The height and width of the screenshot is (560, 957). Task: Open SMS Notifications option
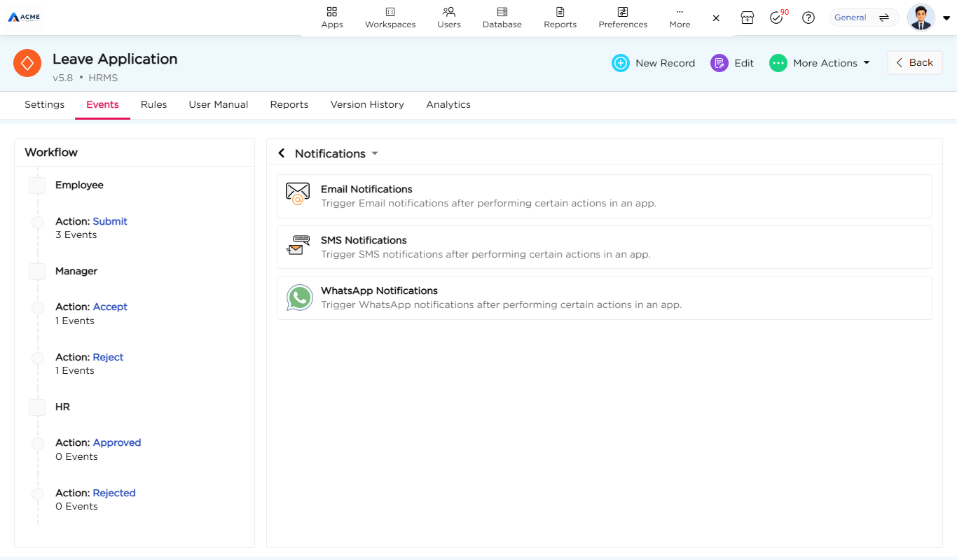[x=605, y=247]
